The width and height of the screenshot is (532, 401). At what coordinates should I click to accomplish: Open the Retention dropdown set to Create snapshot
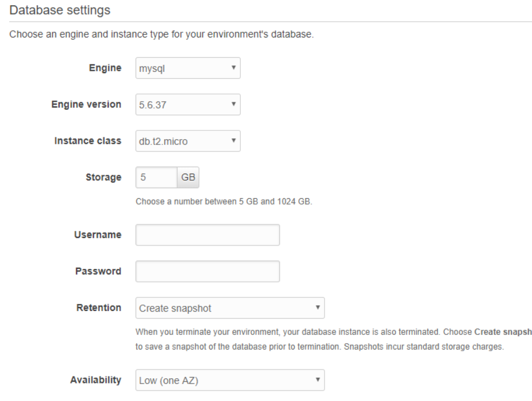pos(230,307)
